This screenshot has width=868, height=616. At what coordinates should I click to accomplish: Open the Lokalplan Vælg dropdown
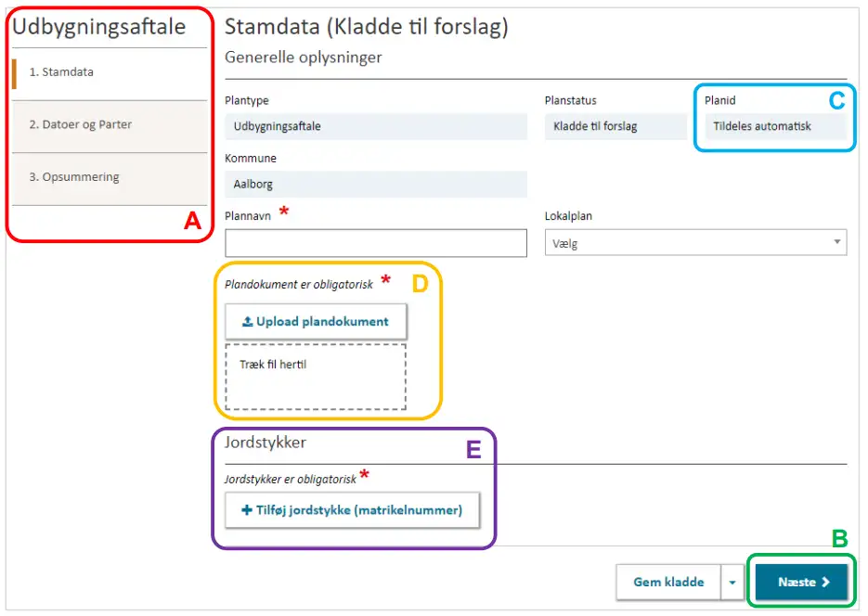[x=694, y=243]
